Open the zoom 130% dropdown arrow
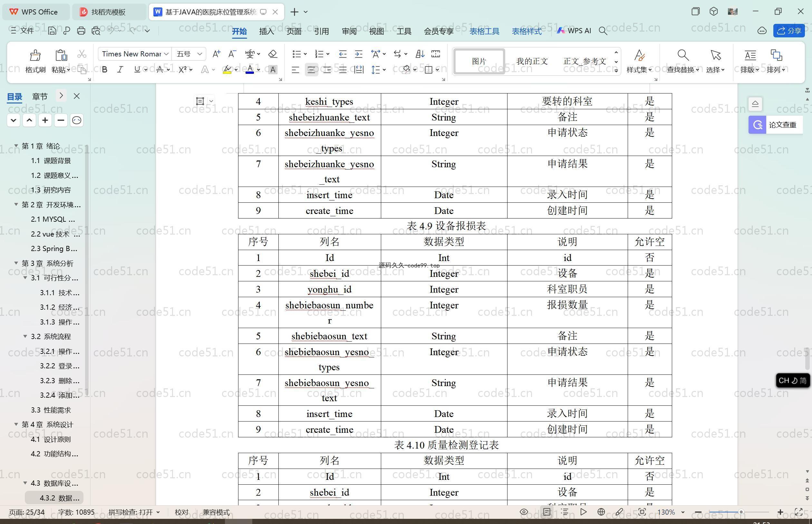Screen dimensions: 812x524 [683, 512]
